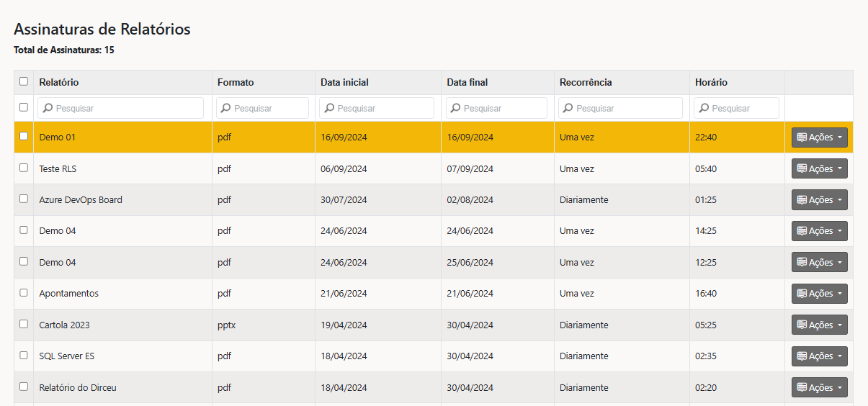The height and width of the screenshot is (406, 868).
Task: Toggle the select-all checkbox in the header row
Action: [x=24, y=82]
